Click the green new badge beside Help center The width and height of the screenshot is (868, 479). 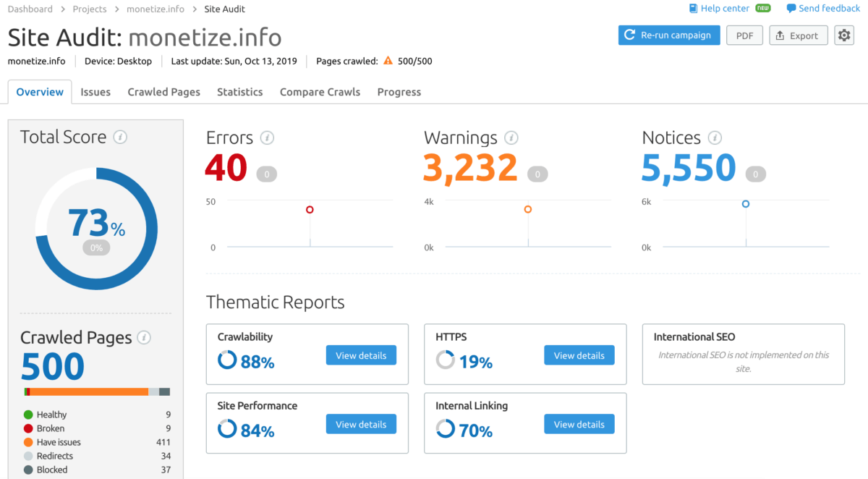pos(763,8)
